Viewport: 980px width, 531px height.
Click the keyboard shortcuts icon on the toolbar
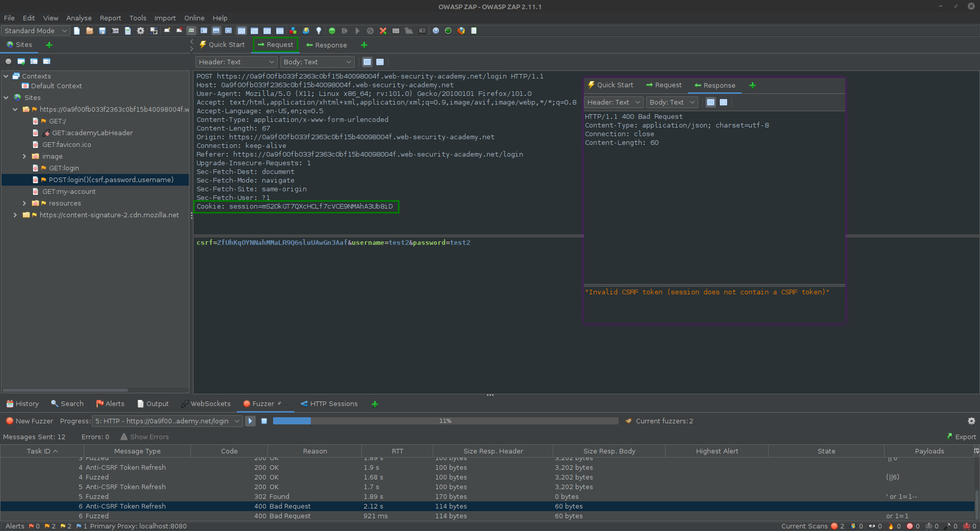click(x=423, y=31)
